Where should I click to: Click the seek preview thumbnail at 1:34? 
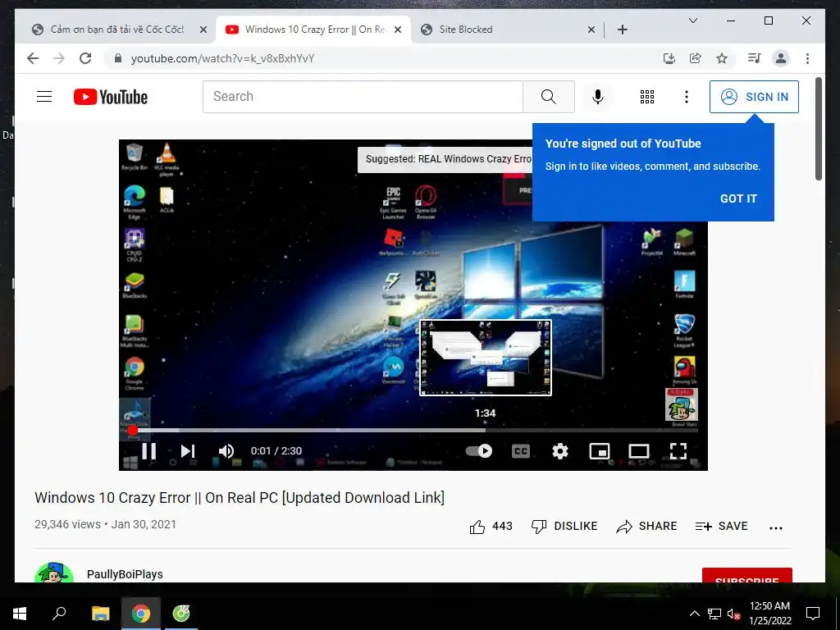point(486,358)
